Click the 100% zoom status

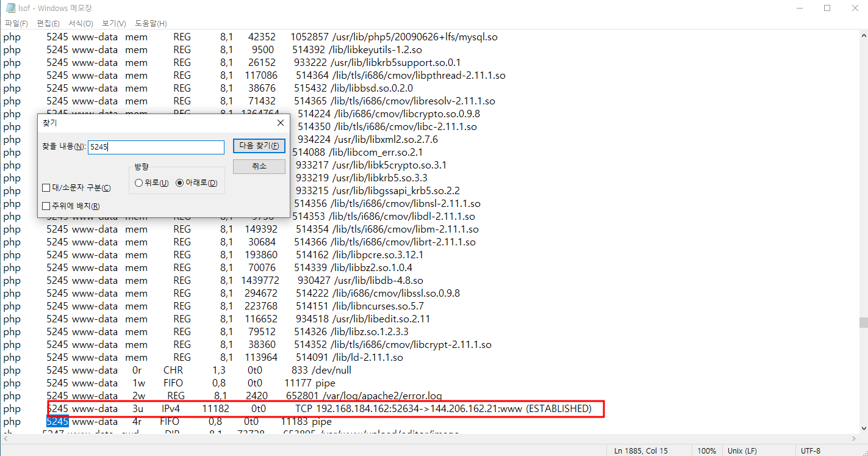pyautogui.click(x=706, y=451)
